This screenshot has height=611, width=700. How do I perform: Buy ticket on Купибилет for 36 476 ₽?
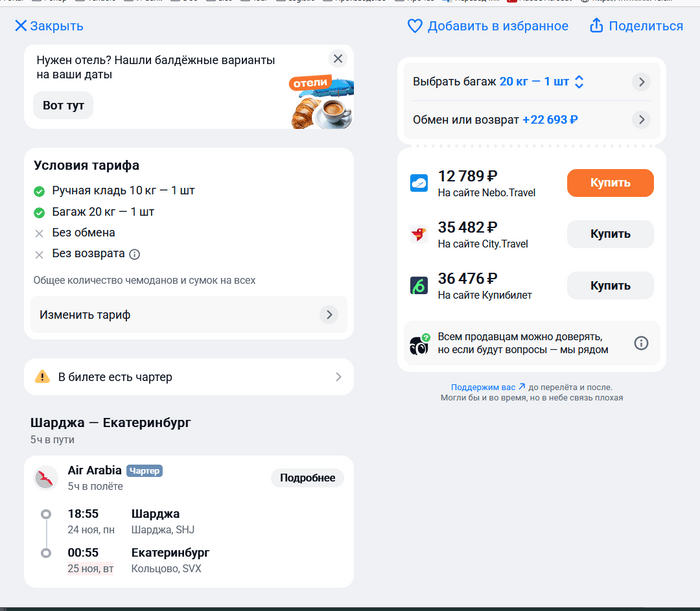610,286
